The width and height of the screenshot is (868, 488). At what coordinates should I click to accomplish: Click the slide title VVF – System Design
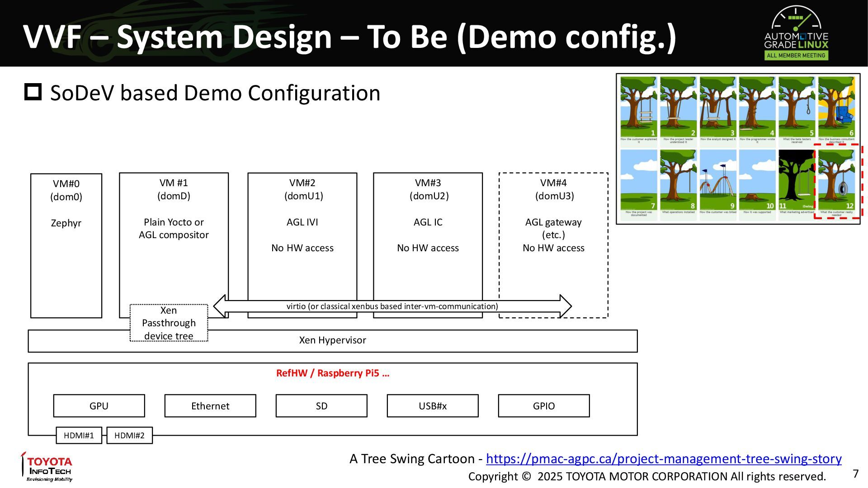coord(349,36)
